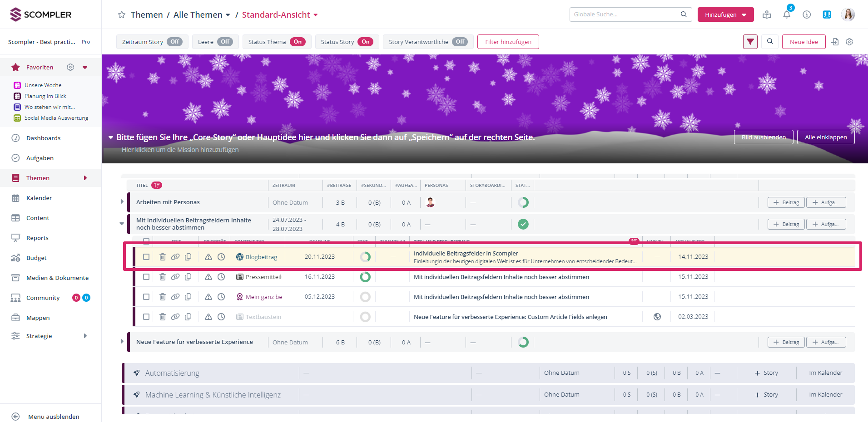
Task: Click the trash icon in Blogbeitrag row
Action: [162, 257]
